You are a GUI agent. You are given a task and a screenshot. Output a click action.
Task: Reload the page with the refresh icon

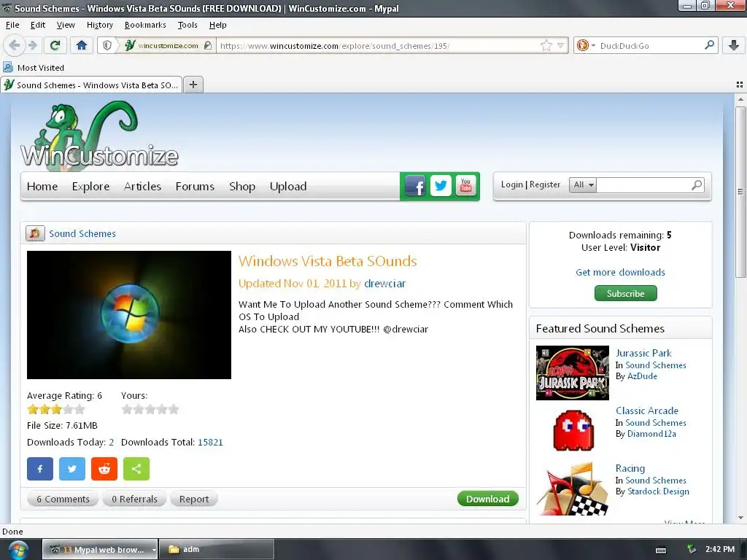55,45
